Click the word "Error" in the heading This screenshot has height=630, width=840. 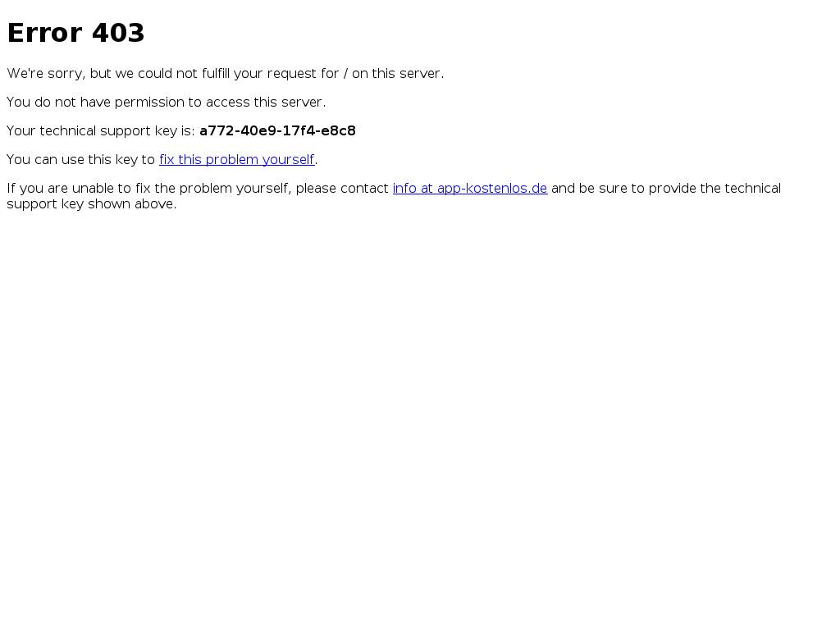[x=46, y=33]
